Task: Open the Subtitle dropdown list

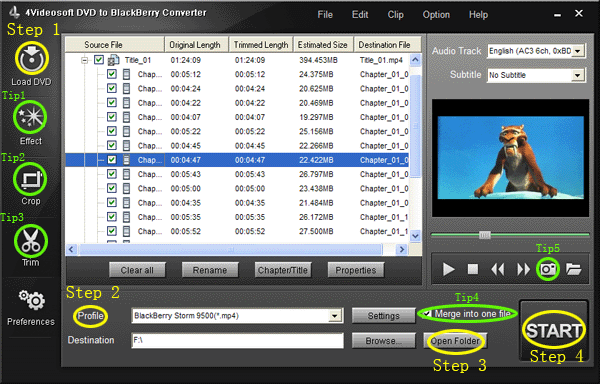Action: coord(577,75)
